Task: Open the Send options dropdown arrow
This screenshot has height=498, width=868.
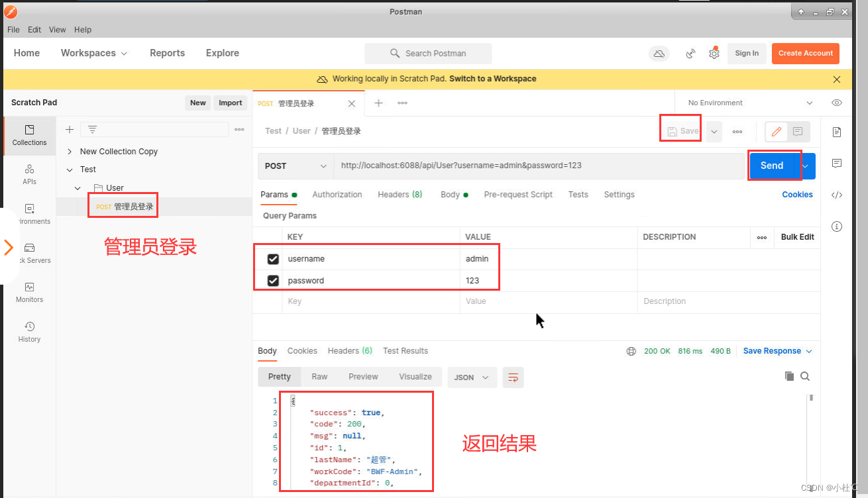Action: coord(806,166)
